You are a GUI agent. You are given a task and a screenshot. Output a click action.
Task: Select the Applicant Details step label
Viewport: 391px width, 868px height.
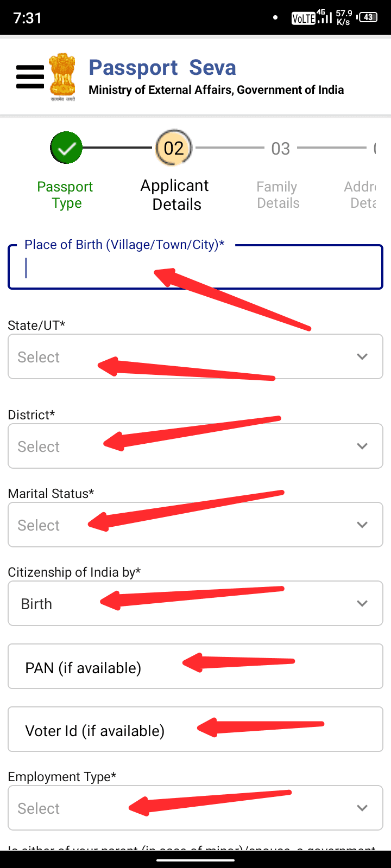(x=175, y=195)
